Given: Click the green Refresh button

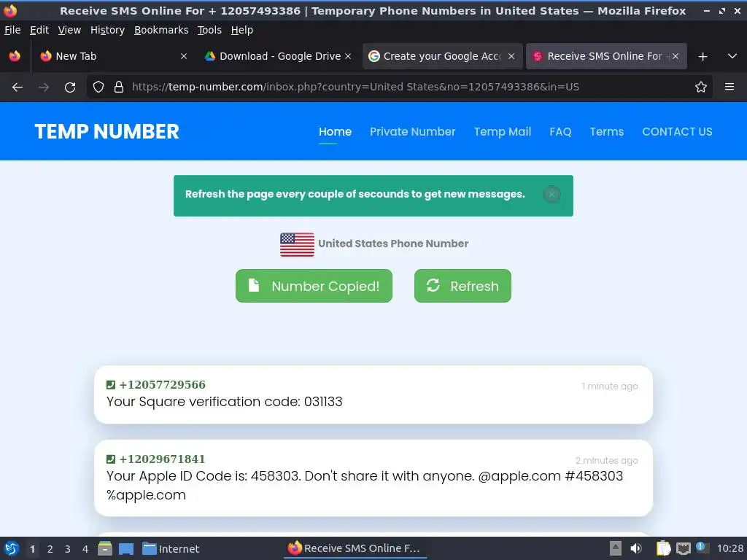Looking at the screenshot, I should pos(462,286).
